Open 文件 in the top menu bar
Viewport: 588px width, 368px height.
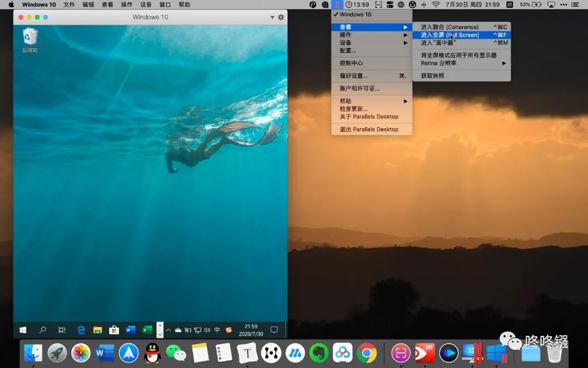coord(69,4)
